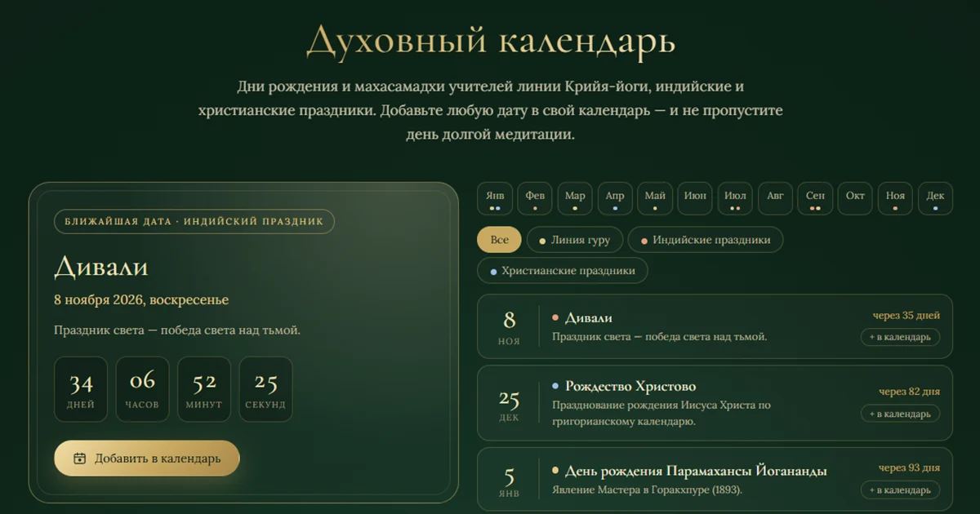Select the Апр month chip
This screenshot has height=514, width=980.
[615, 198]
